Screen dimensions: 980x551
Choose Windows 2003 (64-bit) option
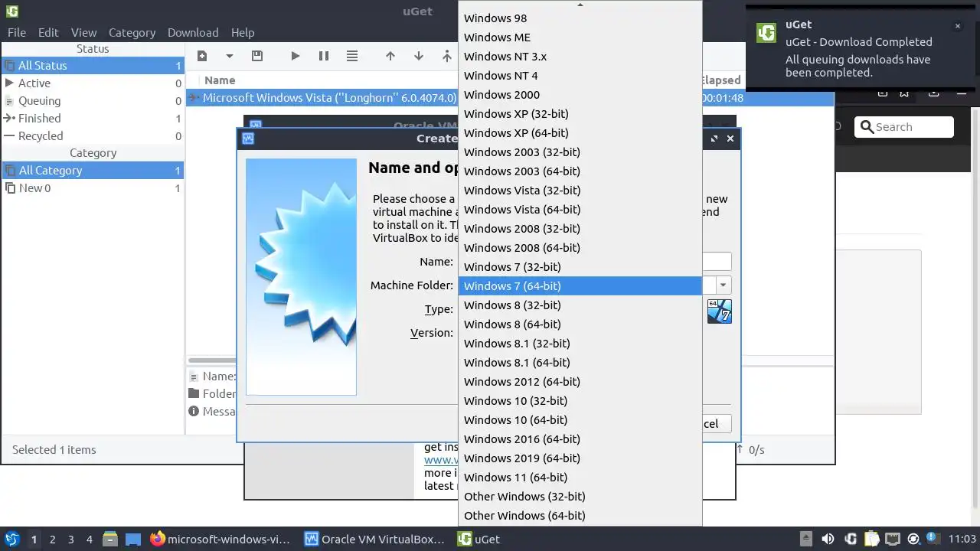tap(580, 171)
